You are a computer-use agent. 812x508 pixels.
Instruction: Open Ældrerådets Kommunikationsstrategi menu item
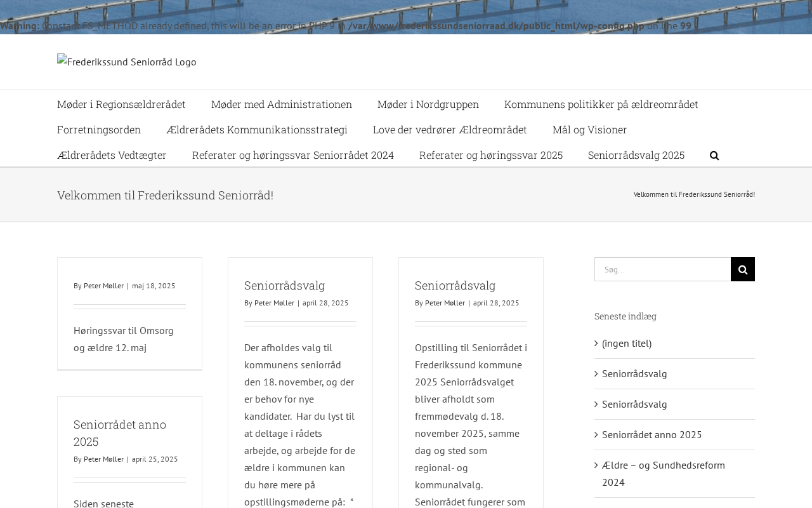click(x=257, y=130)
